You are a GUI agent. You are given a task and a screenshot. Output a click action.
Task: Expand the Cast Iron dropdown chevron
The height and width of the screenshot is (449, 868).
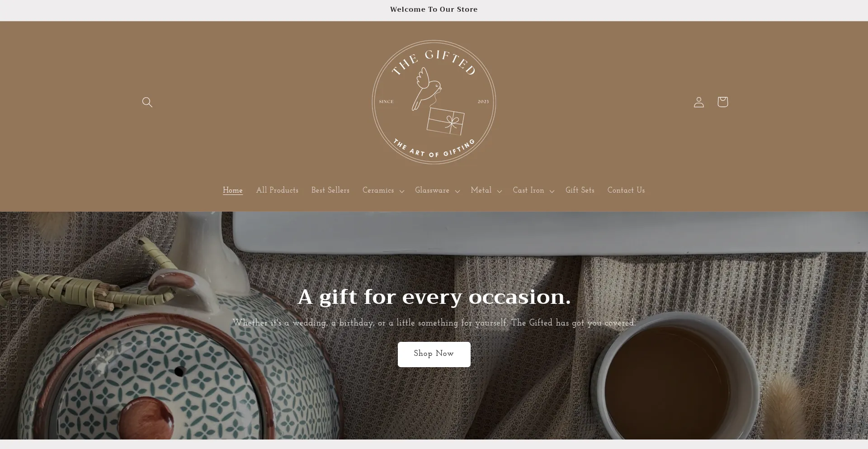click(552, 191)
